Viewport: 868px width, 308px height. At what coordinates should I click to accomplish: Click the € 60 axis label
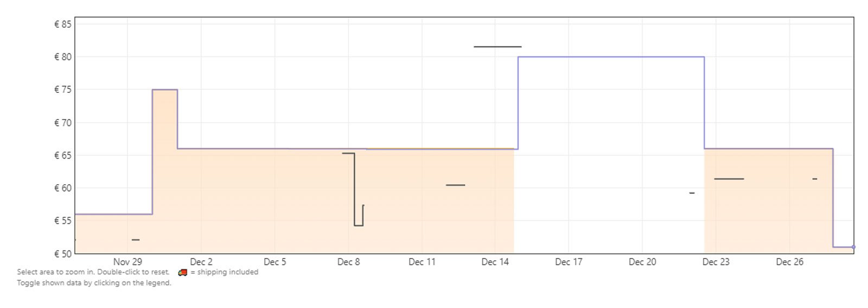(x=62, y=188)
